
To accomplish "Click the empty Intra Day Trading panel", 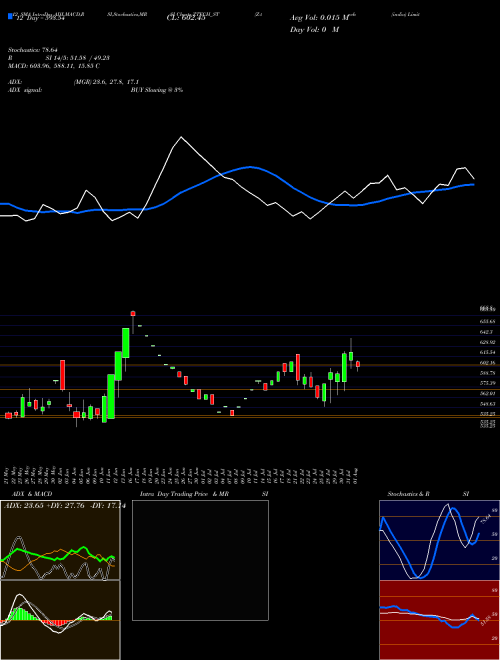I will tap(200, 560).
